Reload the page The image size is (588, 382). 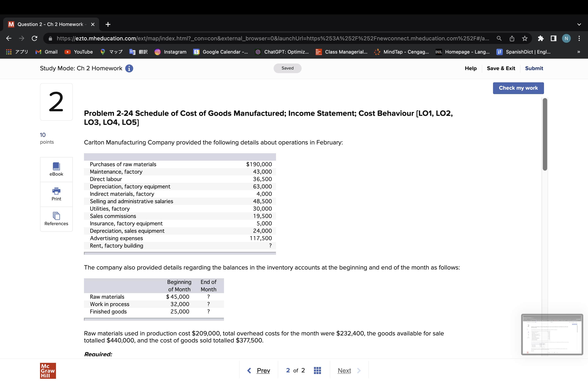tap(35, 39)
